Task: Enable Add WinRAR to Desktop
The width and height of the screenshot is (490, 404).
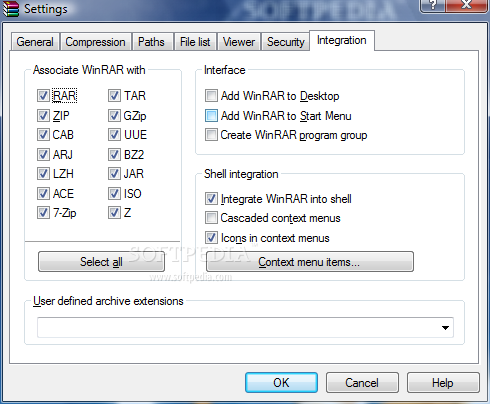Action: (211, 96)
